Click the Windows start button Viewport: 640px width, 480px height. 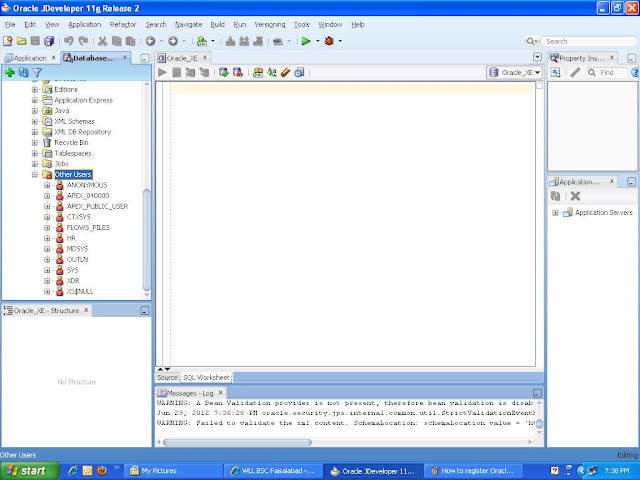(x=29, y=471)
